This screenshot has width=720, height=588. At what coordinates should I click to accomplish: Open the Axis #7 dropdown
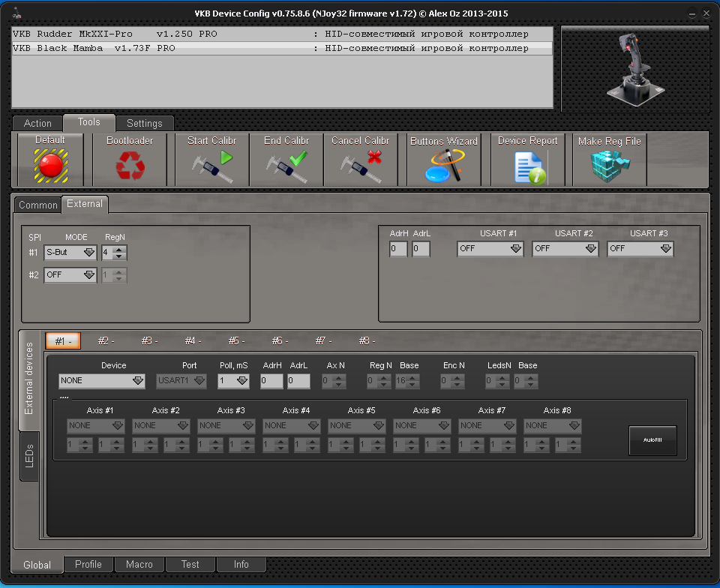[487, 425]
